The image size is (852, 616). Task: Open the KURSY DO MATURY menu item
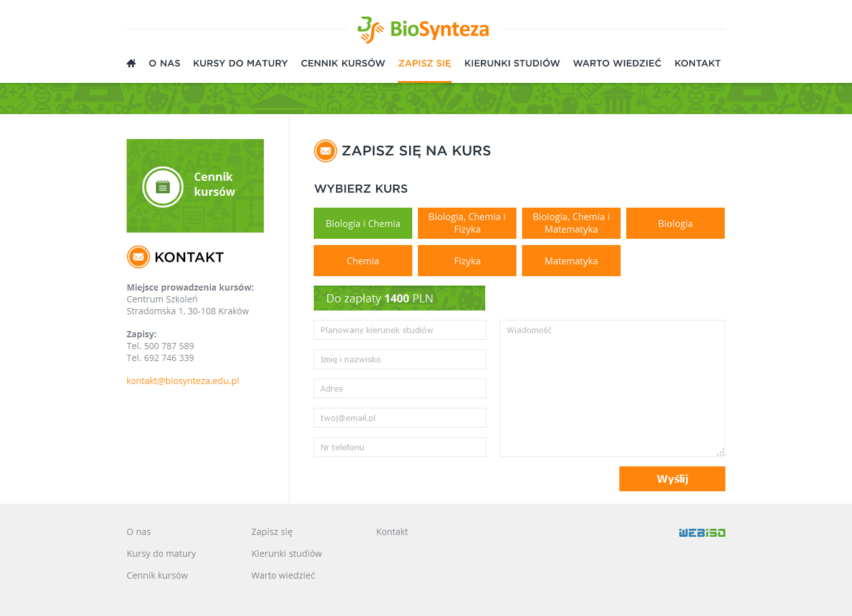click(x=241, y=63)
